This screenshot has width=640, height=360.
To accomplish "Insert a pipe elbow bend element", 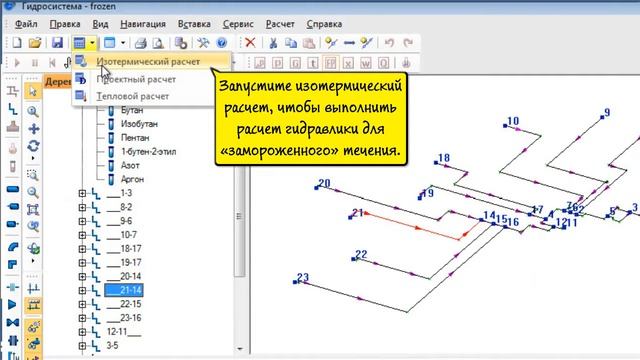I will [13, 247].
